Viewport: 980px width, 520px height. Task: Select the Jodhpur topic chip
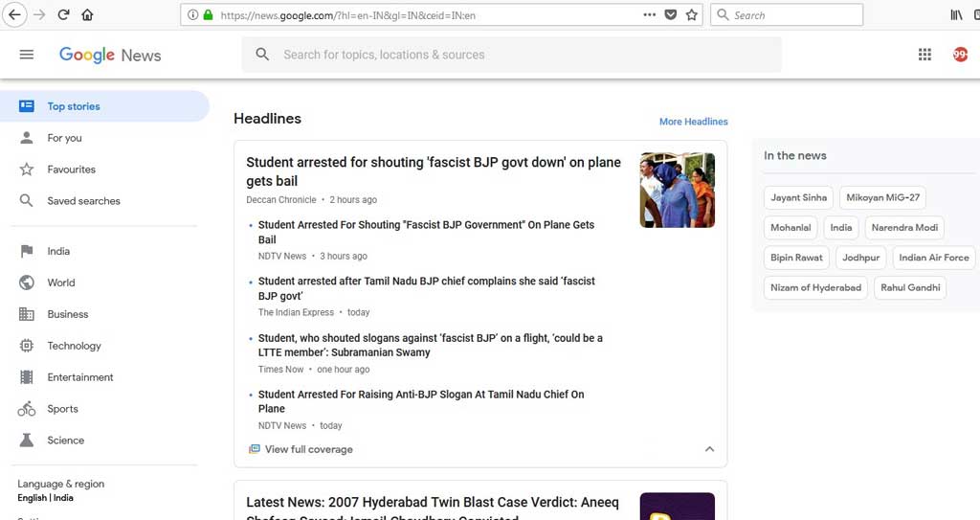point(860,258)
